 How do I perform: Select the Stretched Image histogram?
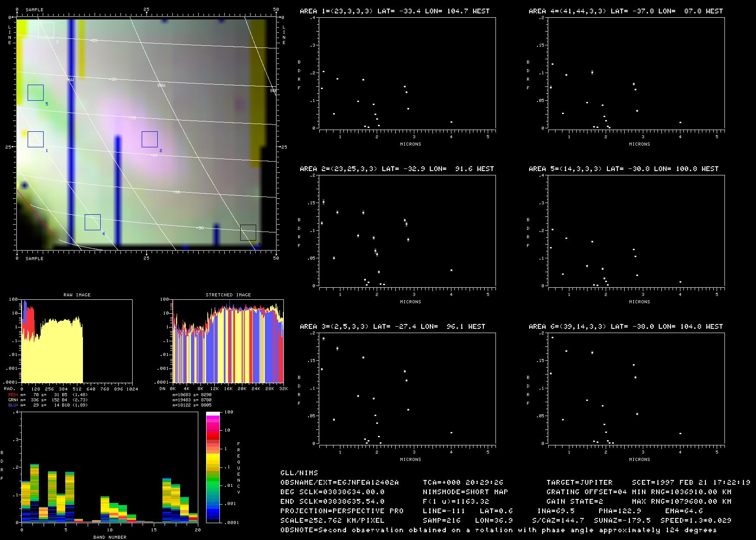(x=228, y=341)
